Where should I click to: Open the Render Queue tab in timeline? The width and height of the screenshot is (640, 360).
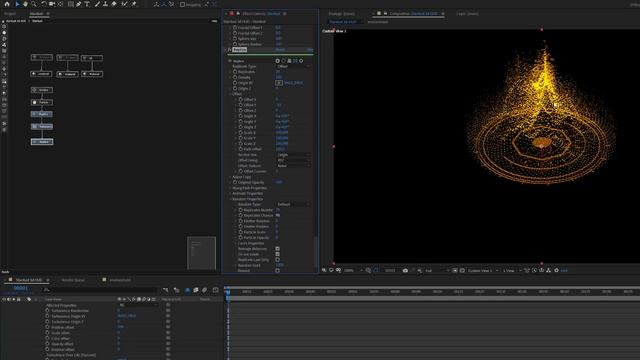(x=73, y=280)
